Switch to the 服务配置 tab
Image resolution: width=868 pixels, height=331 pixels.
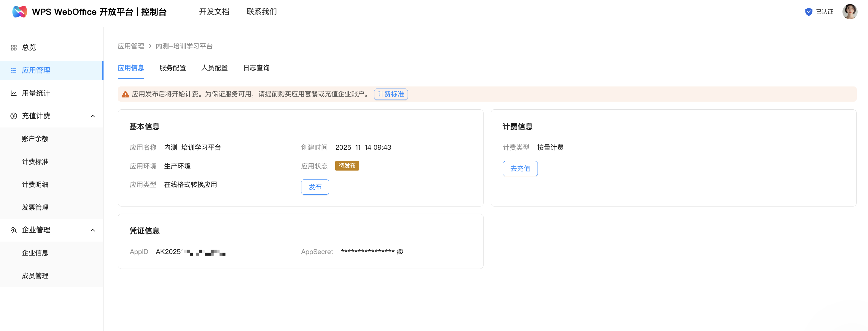pos(173,68)
